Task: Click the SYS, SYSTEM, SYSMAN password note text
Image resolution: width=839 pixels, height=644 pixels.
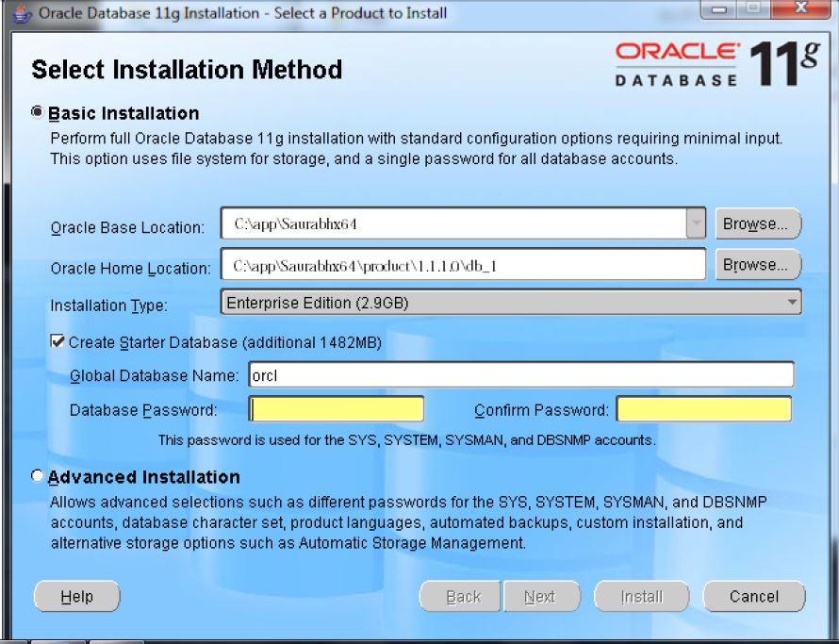Action: pos(406,440)
